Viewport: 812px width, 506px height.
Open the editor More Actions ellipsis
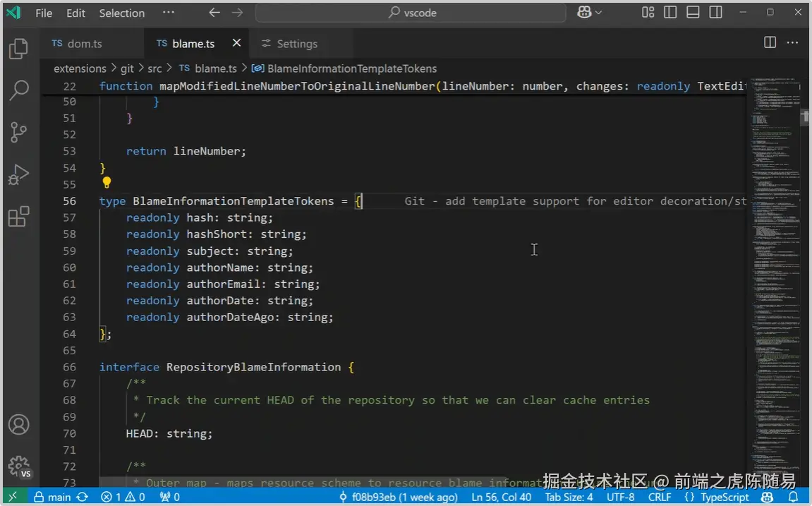point(792,42)
